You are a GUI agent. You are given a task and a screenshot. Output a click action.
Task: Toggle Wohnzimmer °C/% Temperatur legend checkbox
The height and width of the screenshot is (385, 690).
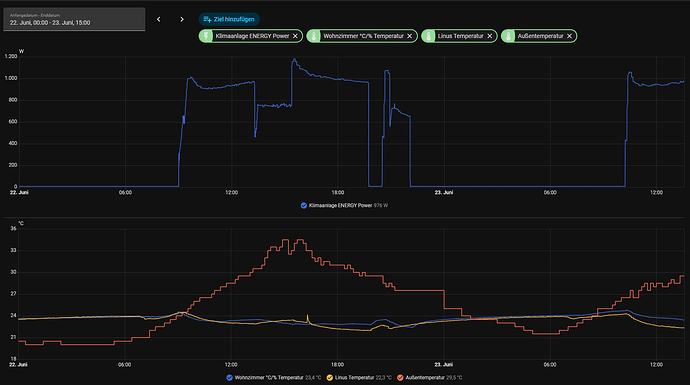[229, 378]
